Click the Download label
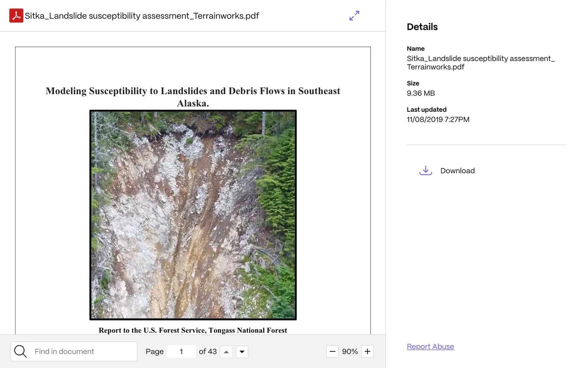 458,171
